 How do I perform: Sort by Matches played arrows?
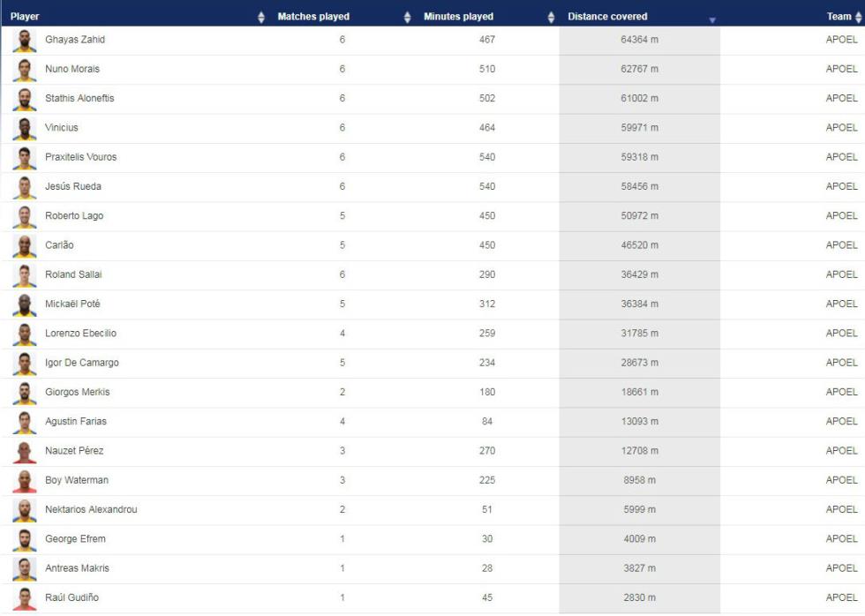click(407, 17)
